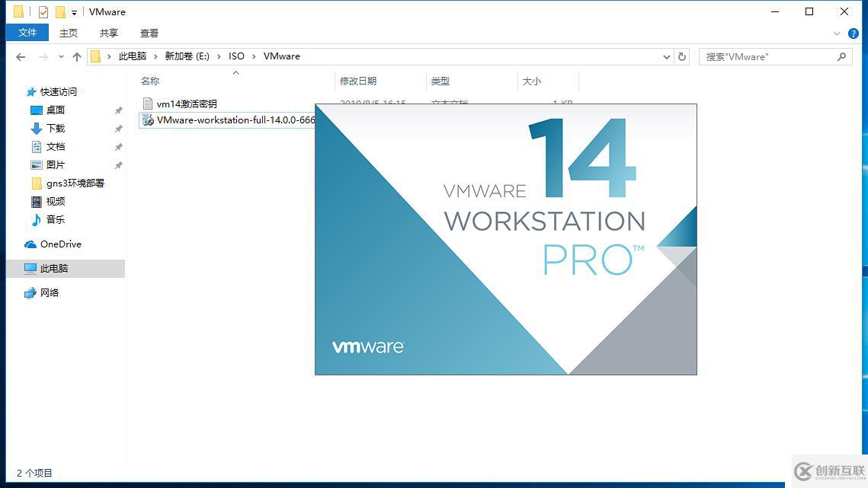Click the Properties icon in quick access toolbar

coord(43,11)
